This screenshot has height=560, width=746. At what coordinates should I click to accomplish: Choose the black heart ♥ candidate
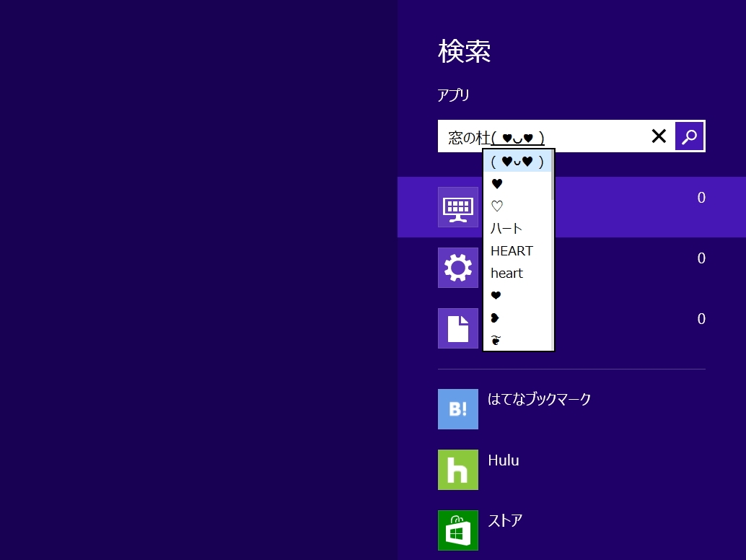pos(496,184)
